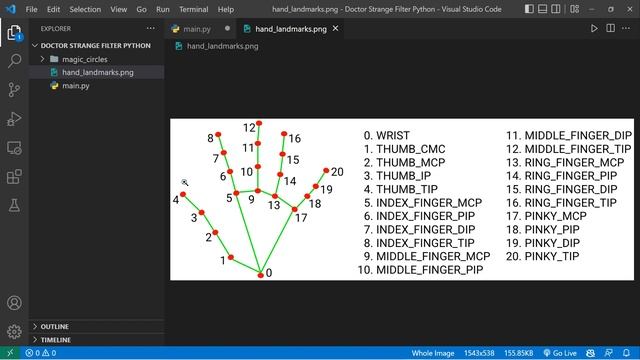Open the File menu

pos(31,9)
